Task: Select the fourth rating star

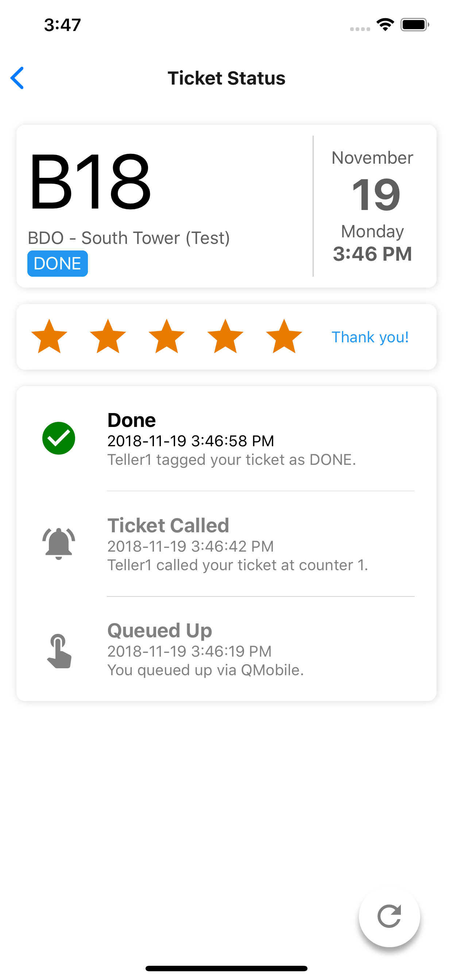Action: (x=225, y=336)
